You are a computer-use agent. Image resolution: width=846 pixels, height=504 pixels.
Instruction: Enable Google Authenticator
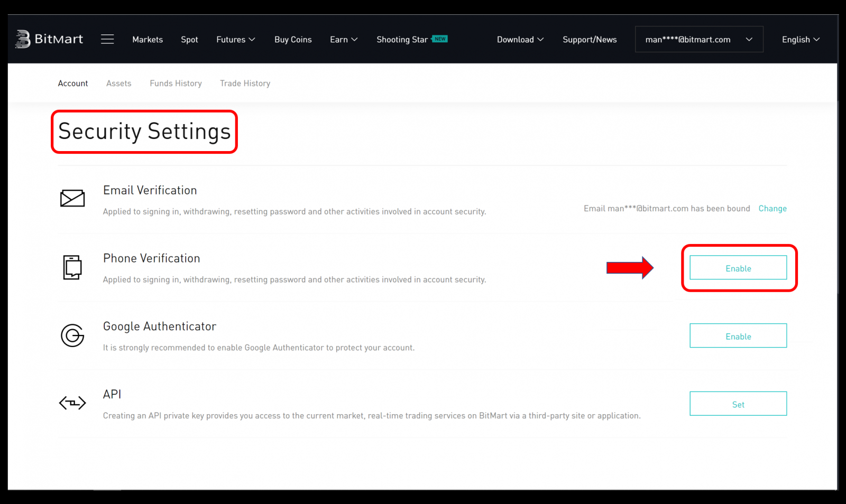tap(738, 335)
